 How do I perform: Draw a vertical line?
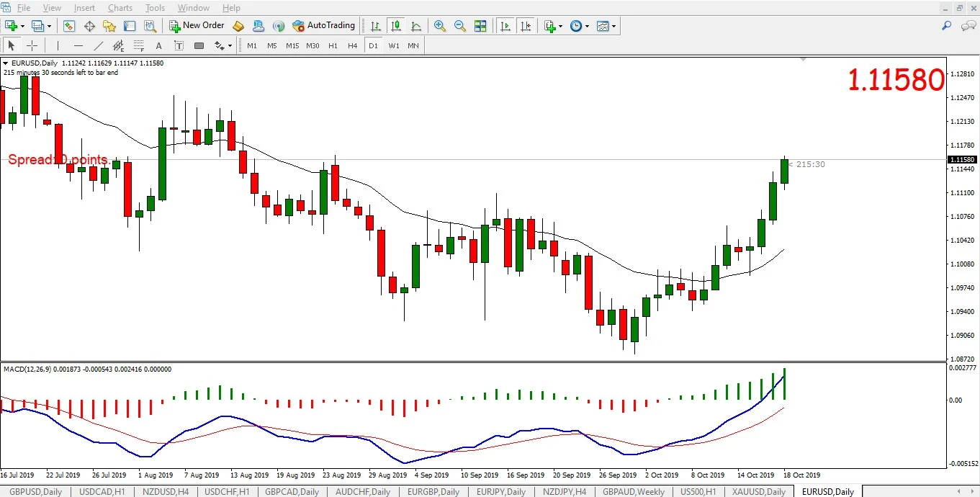(x=58, y=45)
